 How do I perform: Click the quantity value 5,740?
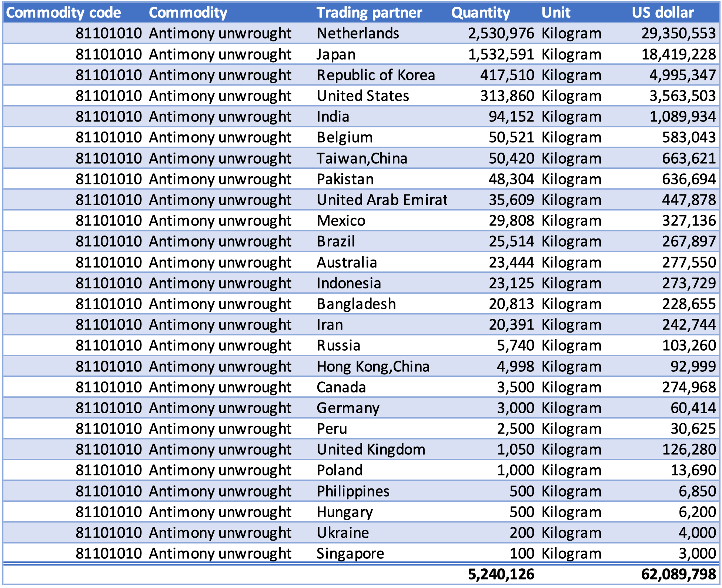pos(515,345)
